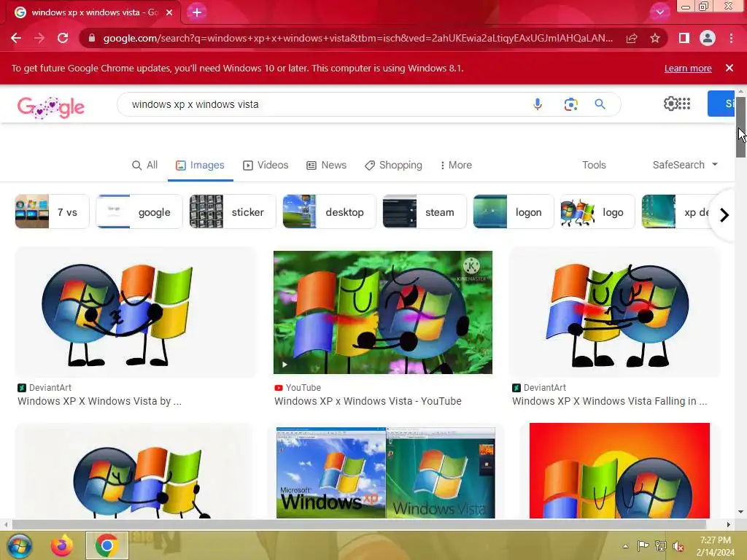Filter images by 'google' chip
The width and height of the screenshot is (747, 560).
pyautogui.click(x=139, y=212)
